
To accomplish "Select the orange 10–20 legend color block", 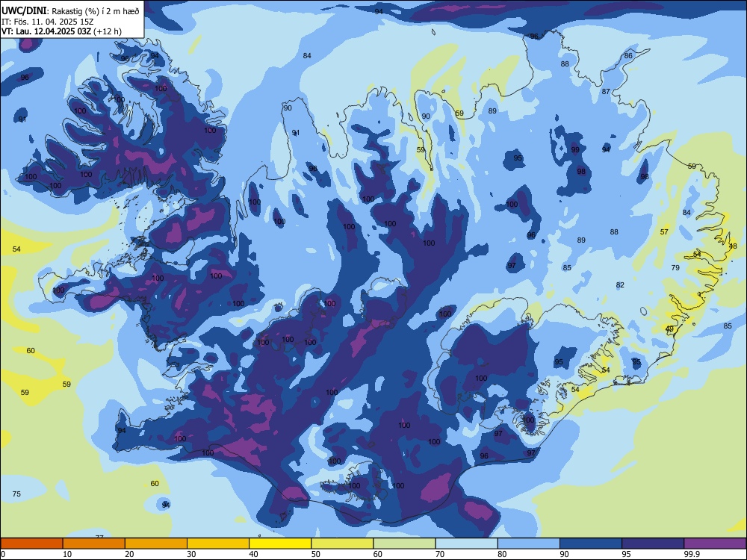I will pyautogui.click(x=94, y=544).
